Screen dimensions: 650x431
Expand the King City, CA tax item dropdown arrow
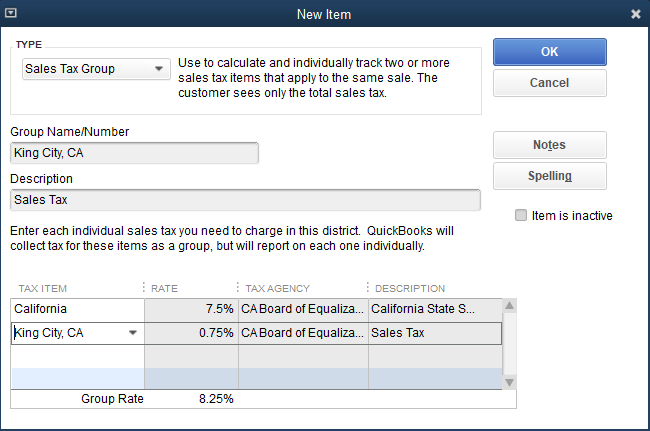133,333
